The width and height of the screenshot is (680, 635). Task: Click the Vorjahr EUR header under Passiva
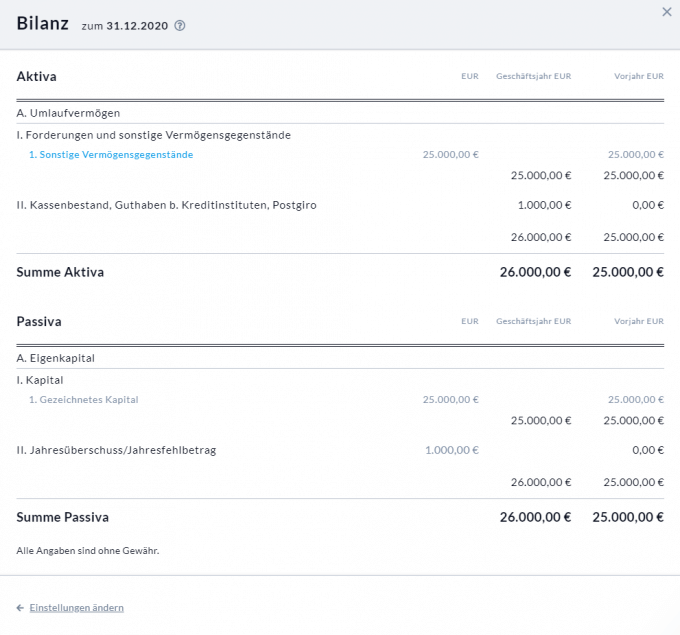click(639, 322)
